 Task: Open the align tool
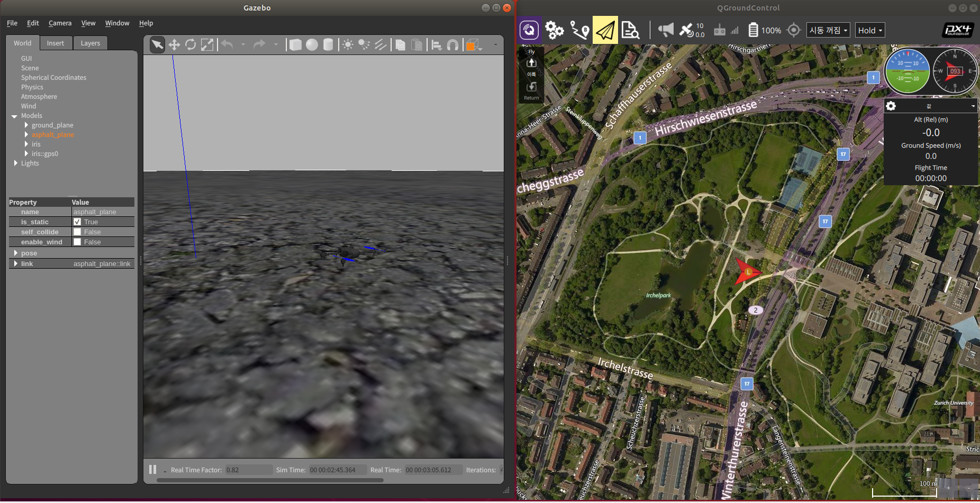click(x=437, y=45)
